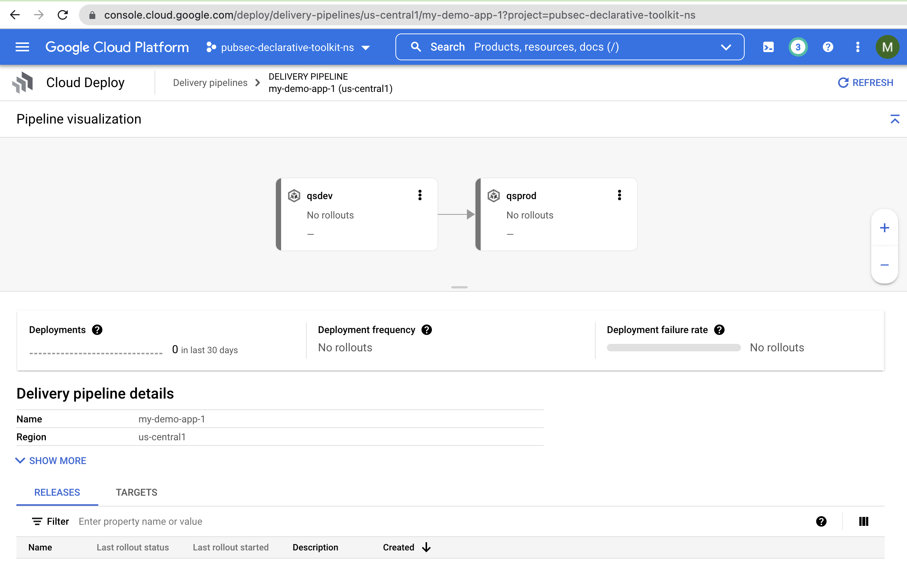Open the main navigation hamburger menu
The height and width of the screenshot is (588, 907).
(22, 47)
